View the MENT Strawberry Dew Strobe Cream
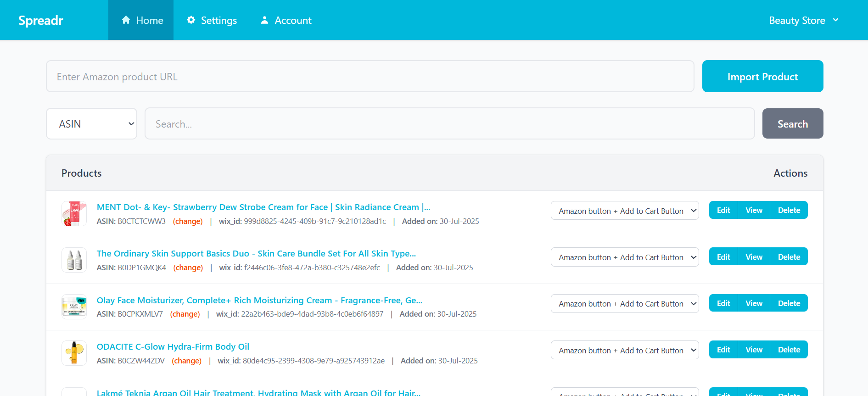This screenshot has width=868, height=396. 754,210
